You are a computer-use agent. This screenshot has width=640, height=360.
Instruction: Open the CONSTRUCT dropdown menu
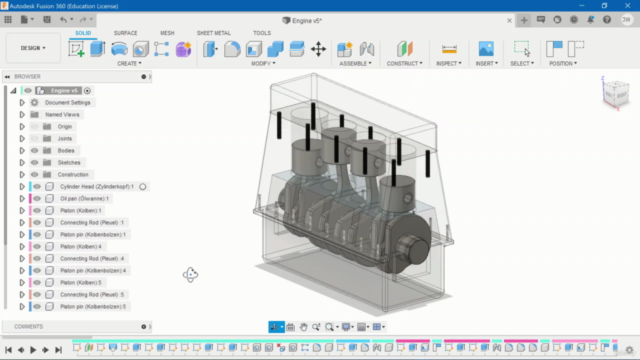pyautogui.click(x=404, y=64)
